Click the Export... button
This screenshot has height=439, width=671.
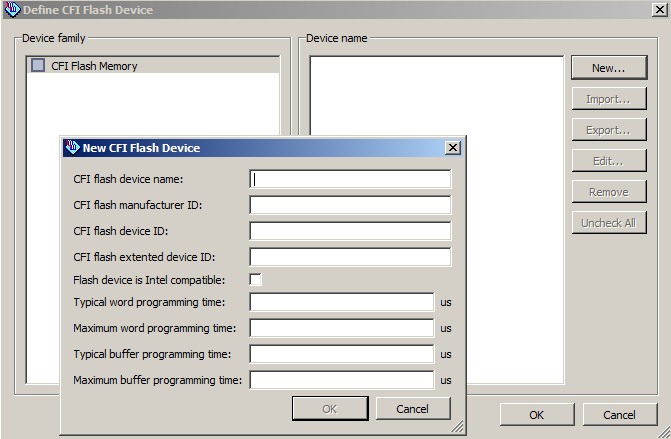(x=609, y=130)
